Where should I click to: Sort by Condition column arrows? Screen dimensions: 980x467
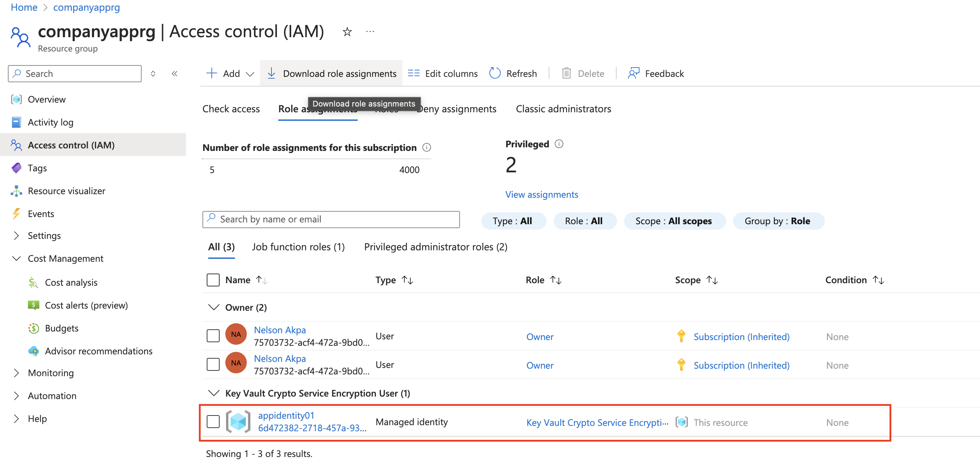click(878, 280)
